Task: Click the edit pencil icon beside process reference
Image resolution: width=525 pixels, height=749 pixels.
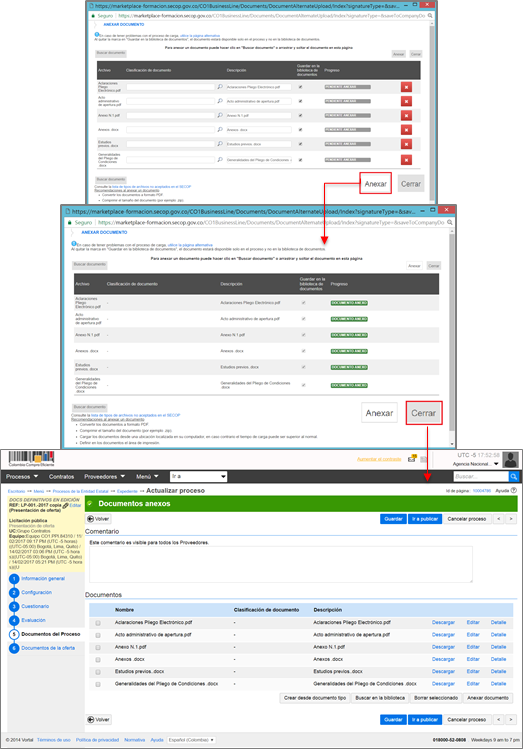Action: [65, 505]
